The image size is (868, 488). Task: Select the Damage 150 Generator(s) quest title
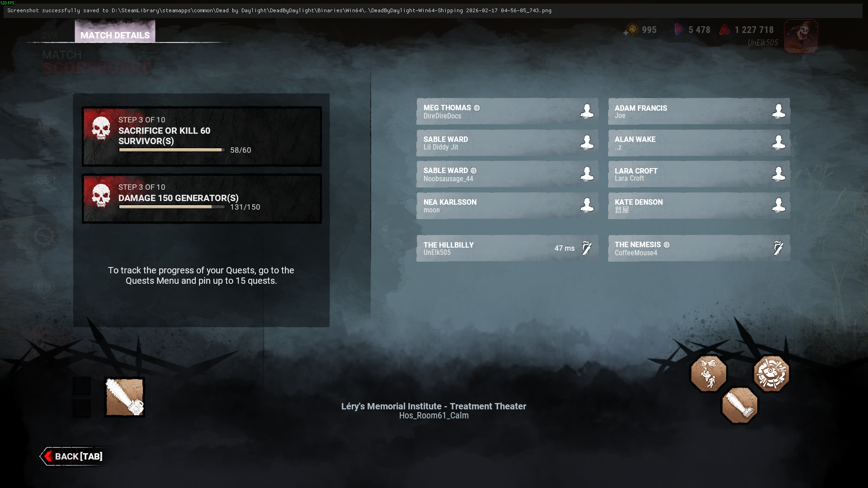click(179, 198)
